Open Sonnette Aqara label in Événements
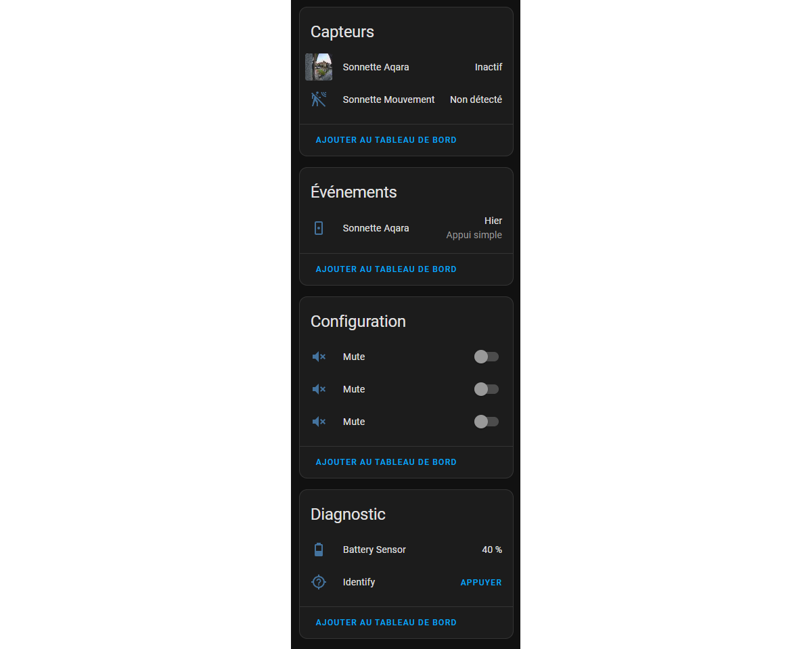This screenshot has width=812, height=649. tap(376, 228)
